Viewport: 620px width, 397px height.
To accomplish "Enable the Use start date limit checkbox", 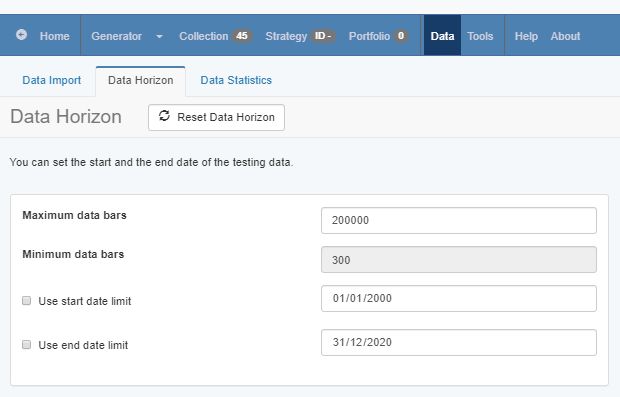I will (26, 301).
